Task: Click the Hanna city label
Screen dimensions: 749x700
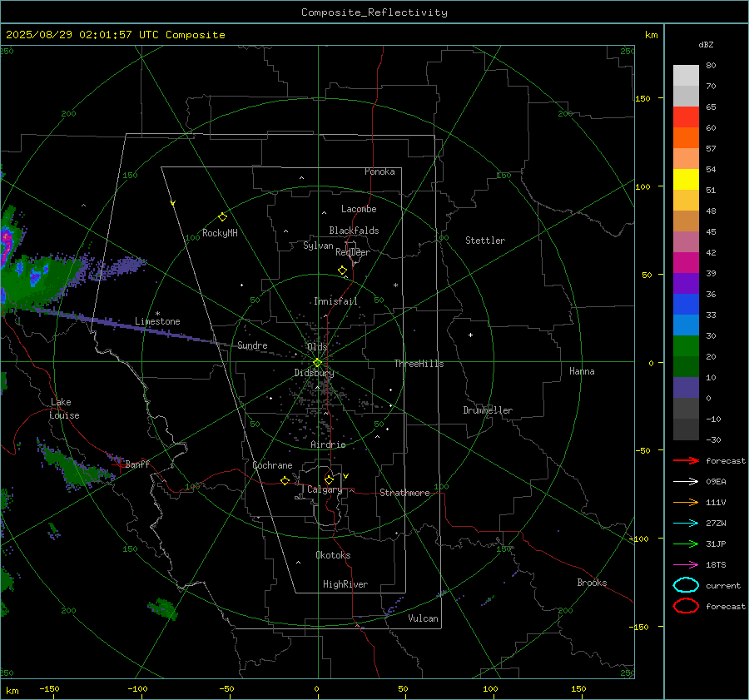Action: tap(582, 371)
